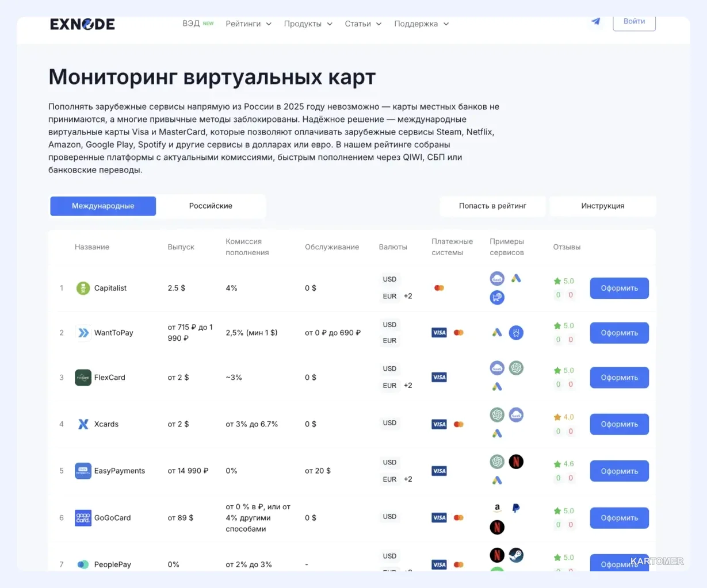Click Netflix icon in EasyPayments row
This screenshot has width=707, height=588.
(516, 462)
